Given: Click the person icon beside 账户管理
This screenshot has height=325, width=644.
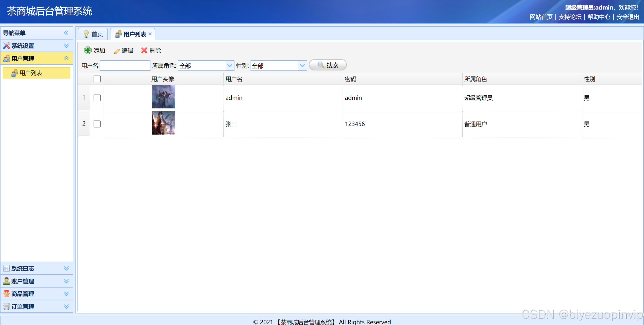Looking at the screenshot, I should click(6, 281).
